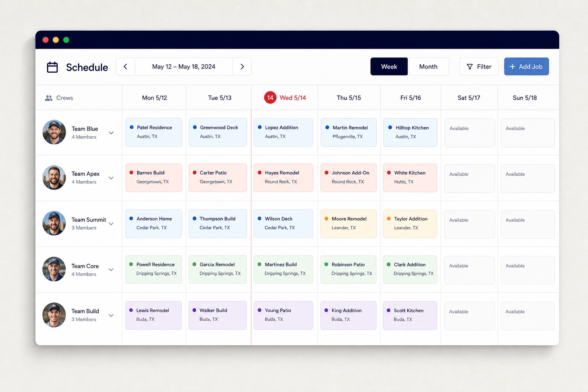Click the Crews people icon
The image size is (588, 392).
tap(49, 98)
